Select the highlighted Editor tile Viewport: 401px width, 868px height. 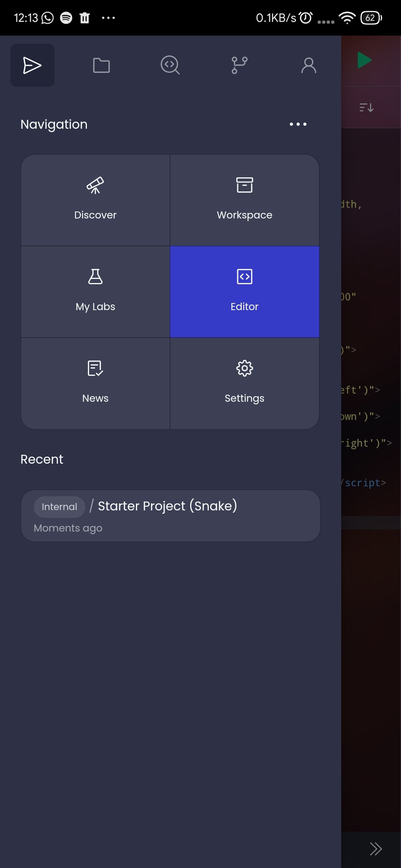(244, 291)
